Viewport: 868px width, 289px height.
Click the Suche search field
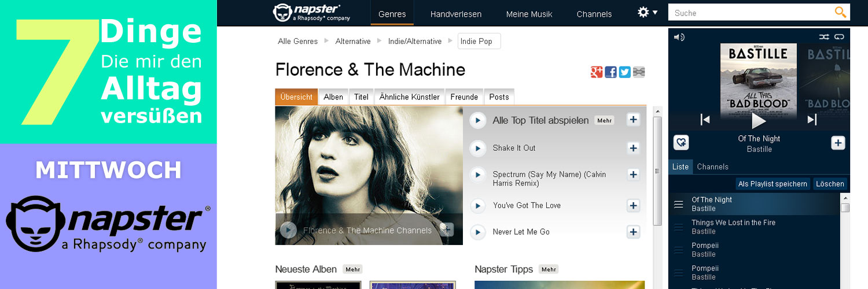751,12
